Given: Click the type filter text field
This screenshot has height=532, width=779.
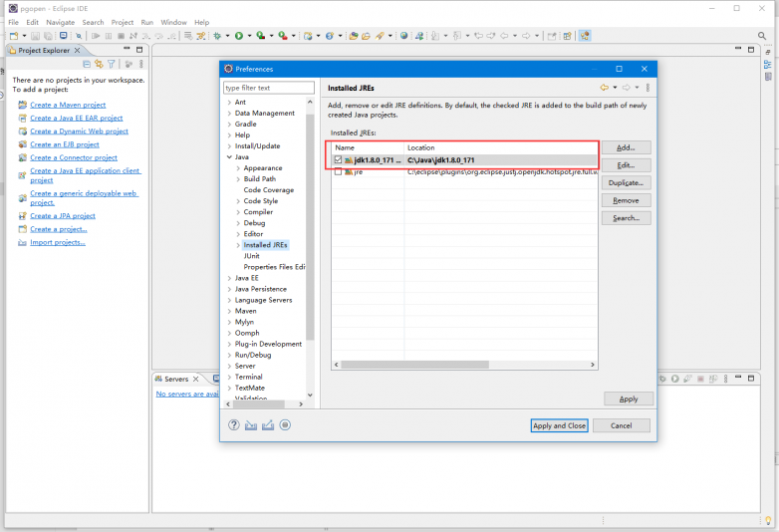Looking at the screenshot, I should [x=264, y=88].
